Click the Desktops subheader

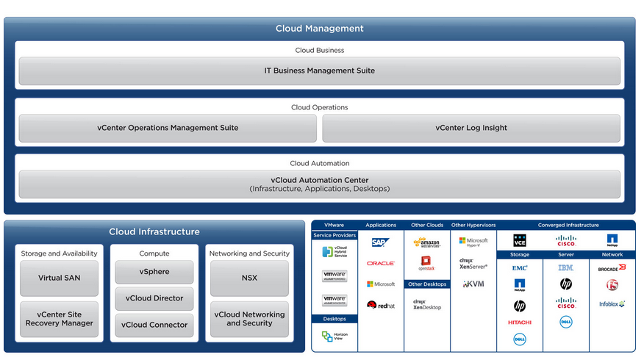click(334, 319)
